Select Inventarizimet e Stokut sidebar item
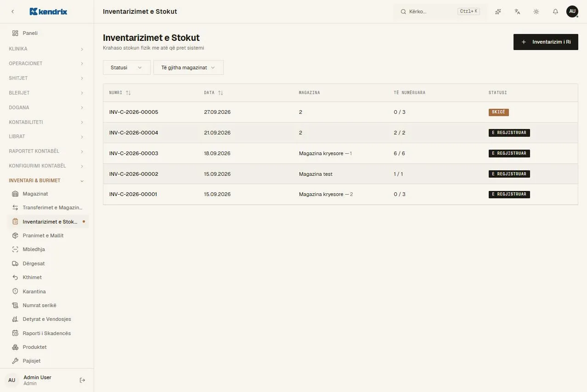The image size is (587, 392). coord(47,222)
